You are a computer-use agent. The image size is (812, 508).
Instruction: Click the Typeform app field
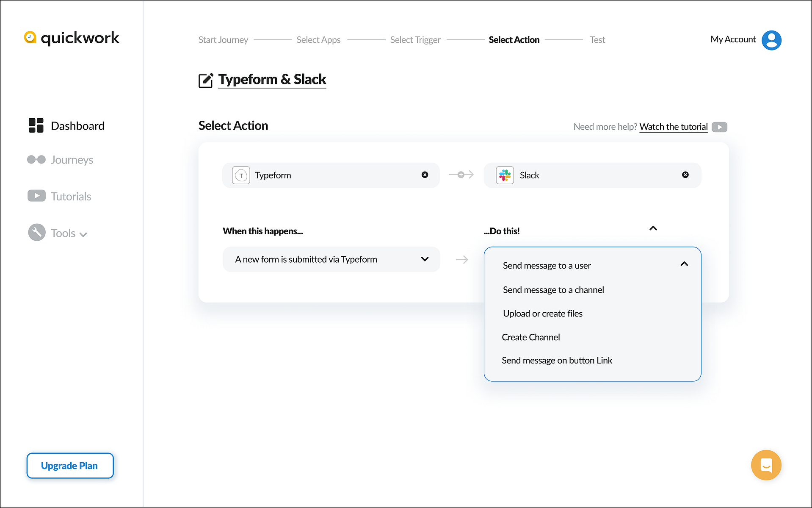coord(331,175)
